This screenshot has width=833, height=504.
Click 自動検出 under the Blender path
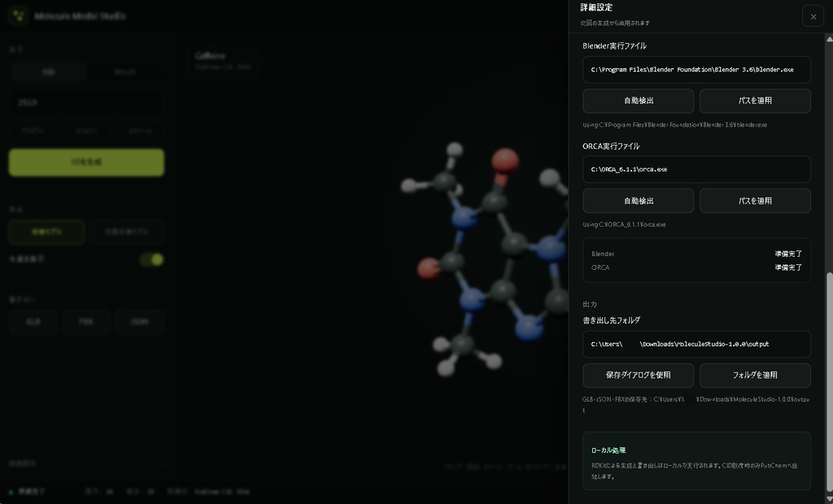coord(638,101)
